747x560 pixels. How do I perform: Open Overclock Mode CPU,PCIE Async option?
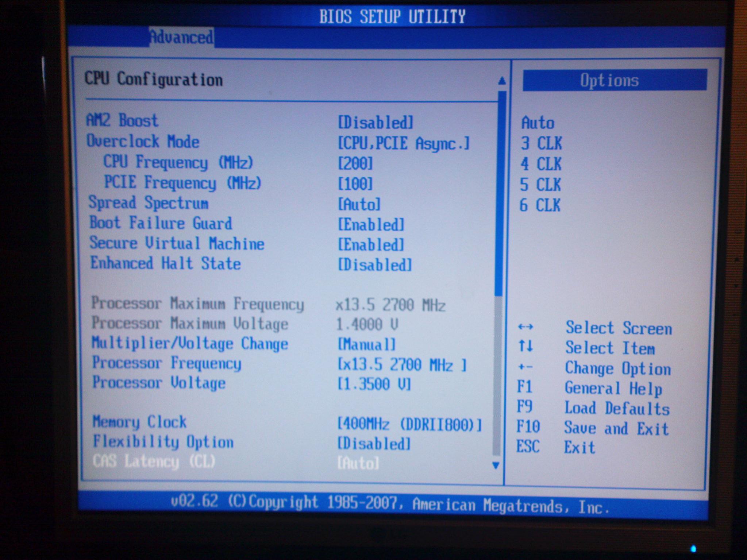pyautogui.click(x=404, y=143)
